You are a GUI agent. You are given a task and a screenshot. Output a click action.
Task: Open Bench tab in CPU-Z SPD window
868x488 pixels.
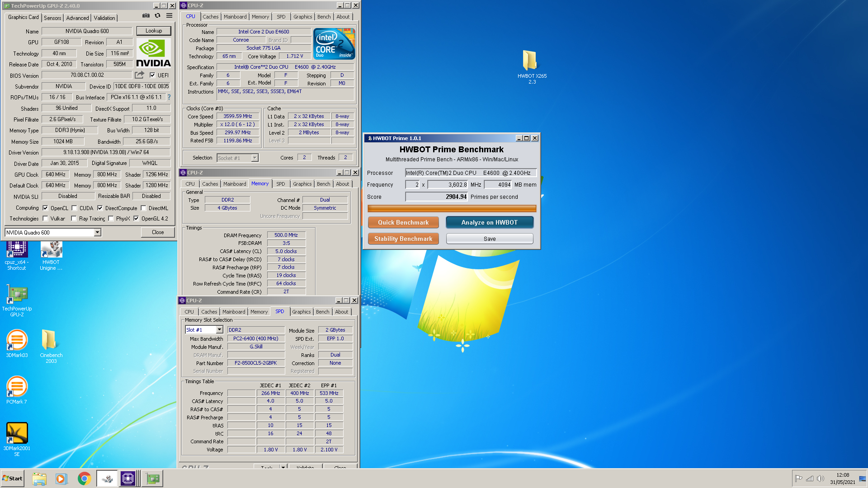pyautogui.click(x=322, y=312)
